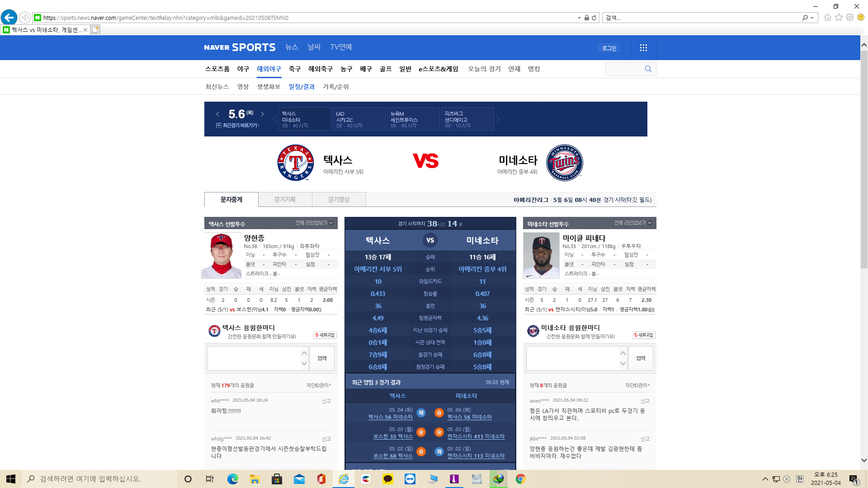Open Cortana circle icon on taskbar
Screen dimensions: 868x488
click(x=188, y=479)
